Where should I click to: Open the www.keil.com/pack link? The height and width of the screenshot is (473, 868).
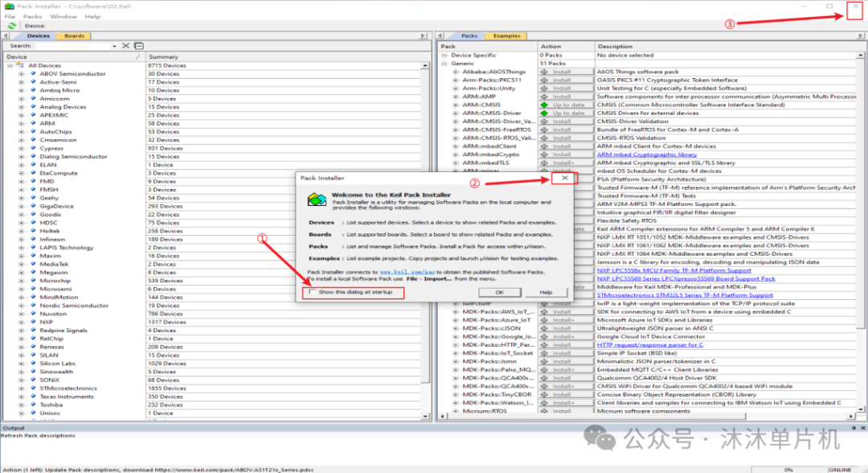click(x=407, y=272)
